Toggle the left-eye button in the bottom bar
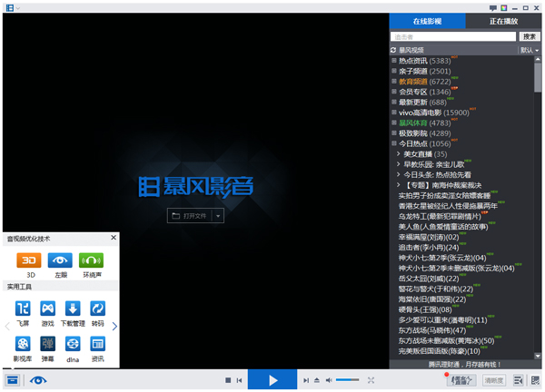This screenshot has height=392, width=545. point(38,380)
